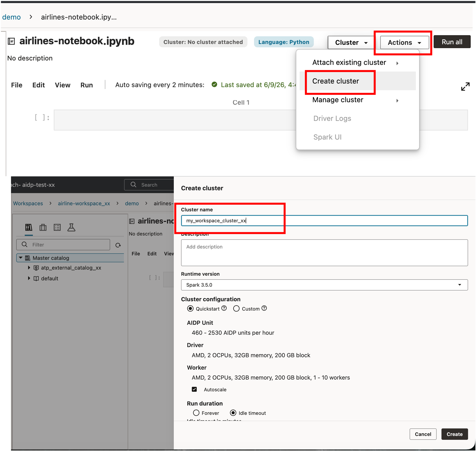Click the refresh icon next to Filter
The width and height of the screenshot is (476, 451).
[x=118, y=245]
